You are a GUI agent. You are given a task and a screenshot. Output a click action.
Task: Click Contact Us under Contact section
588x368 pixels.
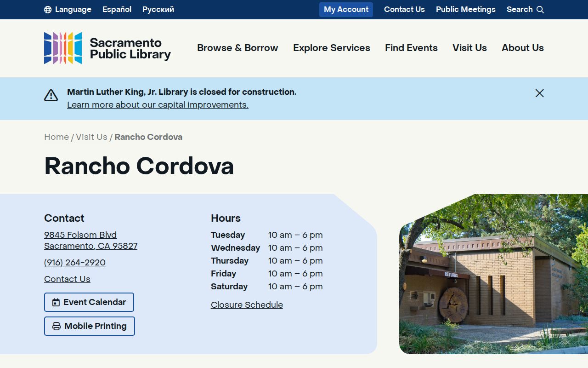[x=67, y=279]
